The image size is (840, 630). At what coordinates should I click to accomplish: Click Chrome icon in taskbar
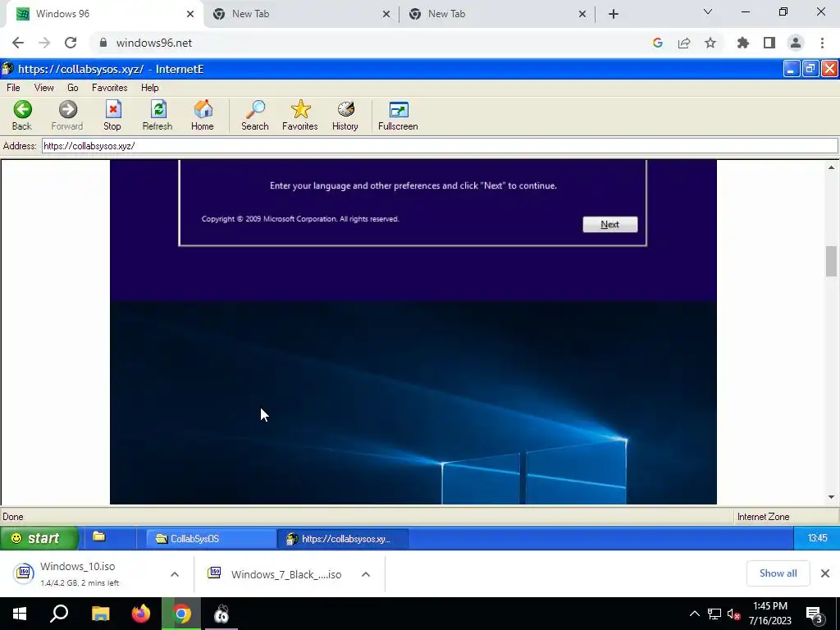(x=181, y=614)
